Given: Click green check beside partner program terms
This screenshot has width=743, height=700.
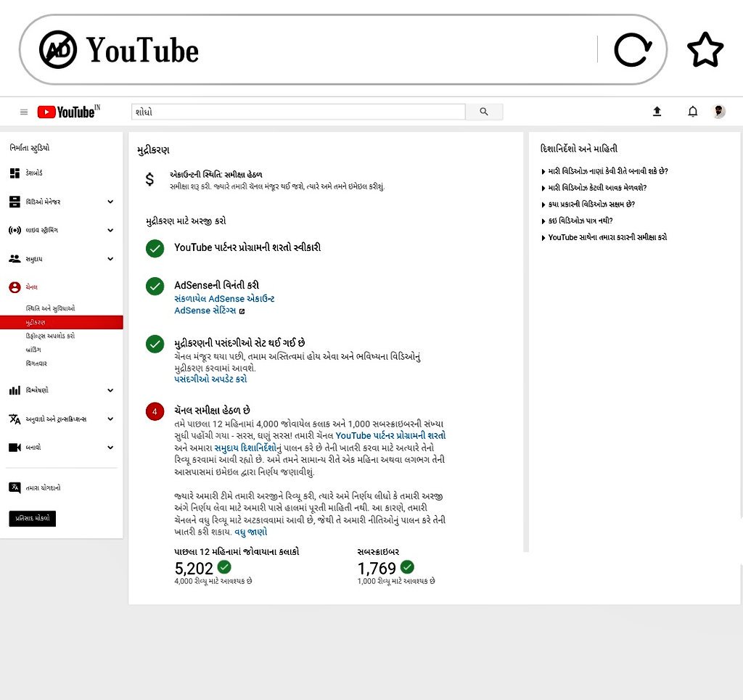Looking at the screenshot, I should pos(155,248).
